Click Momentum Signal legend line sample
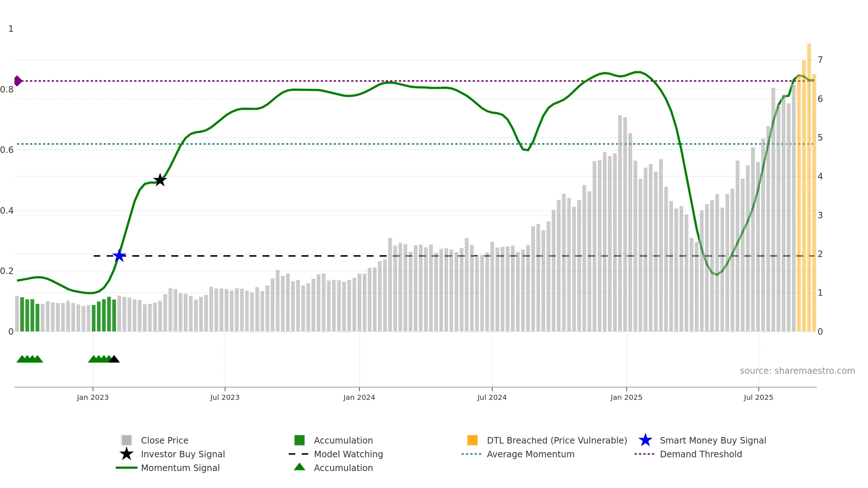This screenshot has height=488, width=868. [x=127, y=468]
